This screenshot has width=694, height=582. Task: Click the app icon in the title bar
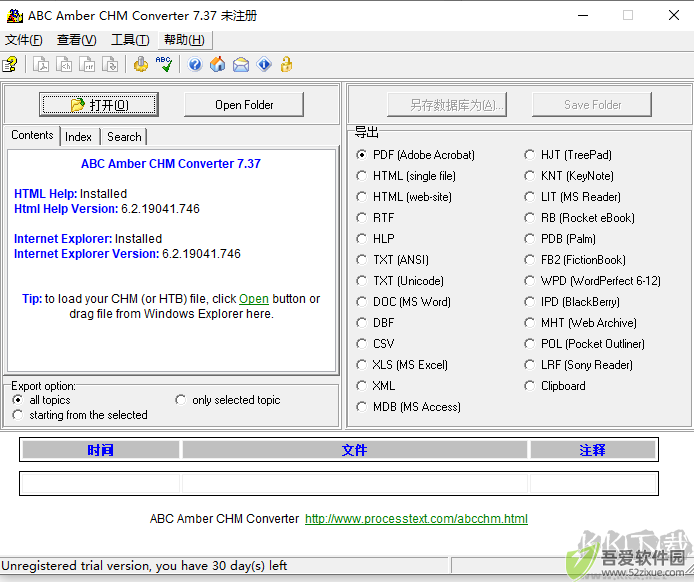pos(14,15)
